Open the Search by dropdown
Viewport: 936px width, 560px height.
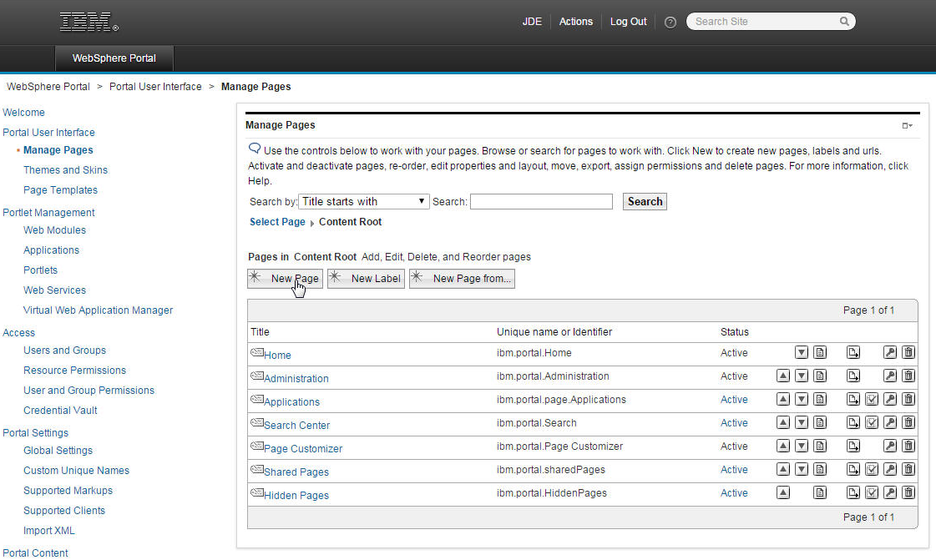point(363,202)
